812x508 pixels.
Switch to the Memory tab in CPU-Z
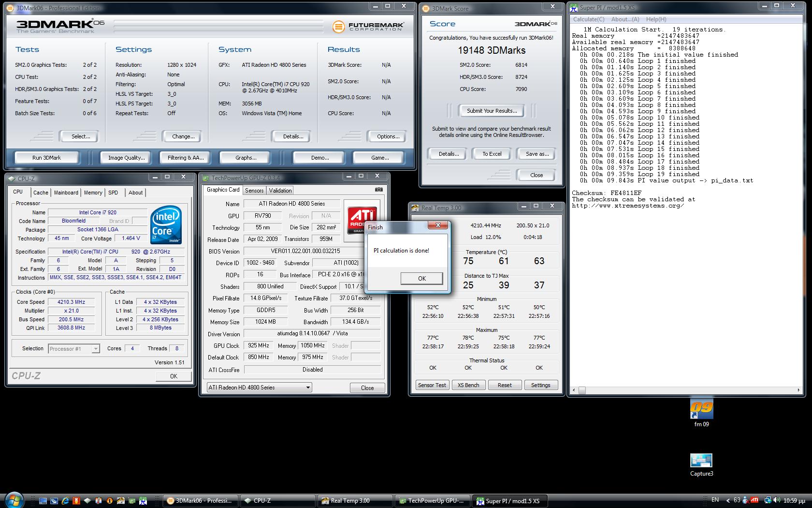pyautogui.click(x=93, y=193)
